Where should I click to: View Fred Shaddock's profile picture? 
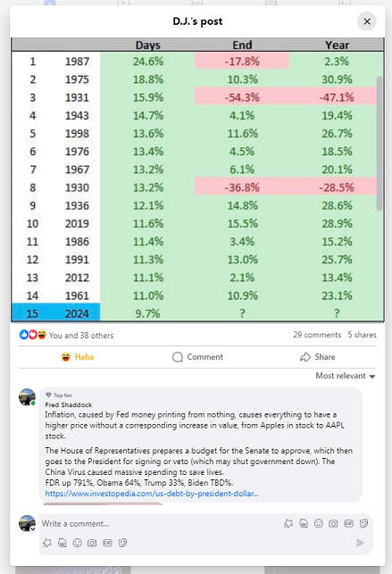(x=27, y=397)
